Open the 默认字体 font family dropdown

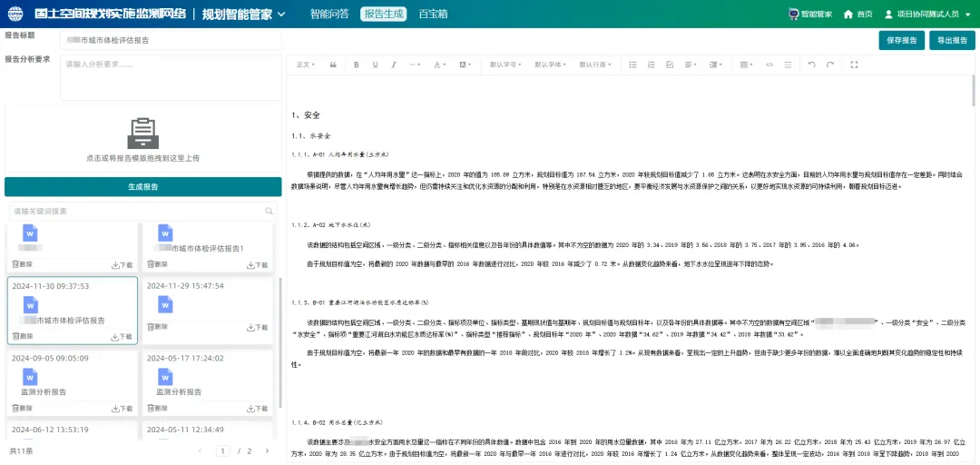pos(552,64)
